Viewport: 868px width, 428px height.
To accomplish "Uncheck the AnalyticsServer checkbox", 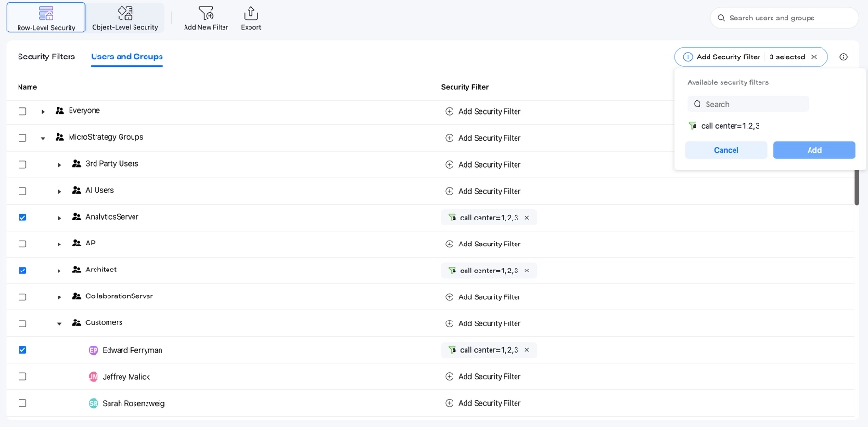I will (x=22, y=218).
